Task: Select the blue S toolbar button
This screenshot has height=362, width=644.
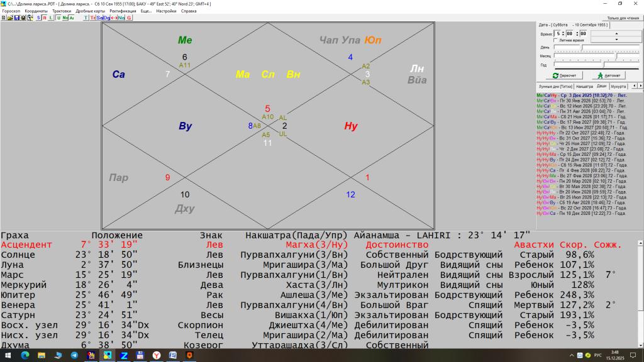Action: pyautogui.click(x=38, y=18)
